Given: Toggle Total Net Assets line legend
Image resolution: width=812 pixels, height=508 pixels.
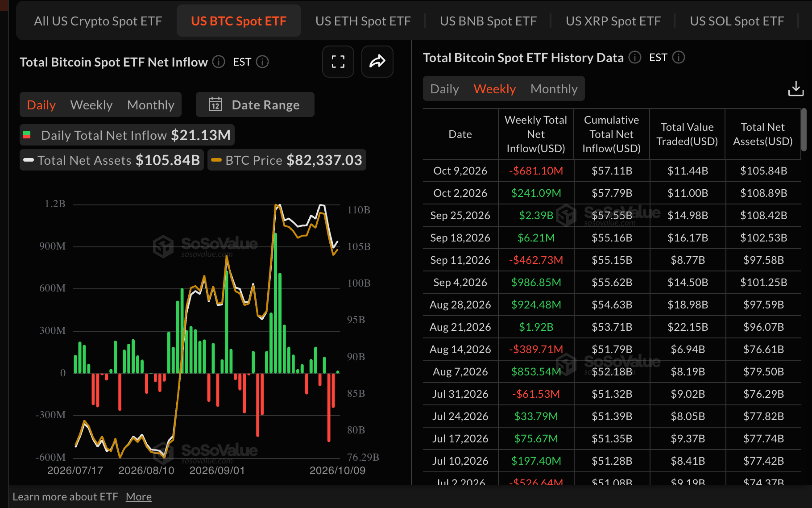Looking at the screenshot, I should coord(112,160).
